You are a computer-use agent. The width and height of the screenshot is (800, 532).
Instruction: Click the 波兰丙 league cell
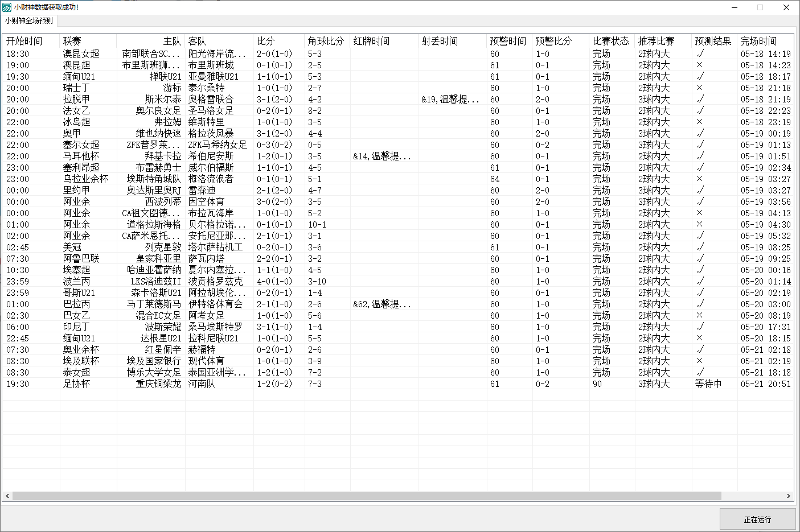click(x=76, y=281)
